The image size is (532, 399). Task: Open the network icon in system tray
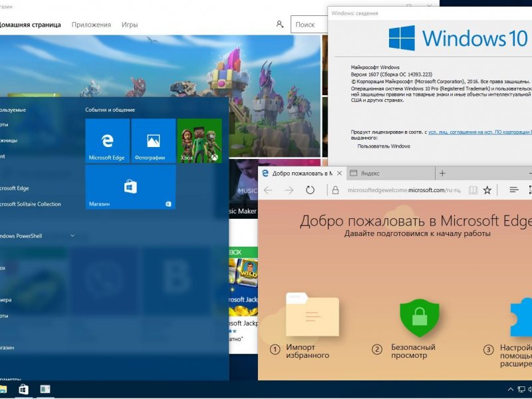pyautogui.click(x=521, y=390)
